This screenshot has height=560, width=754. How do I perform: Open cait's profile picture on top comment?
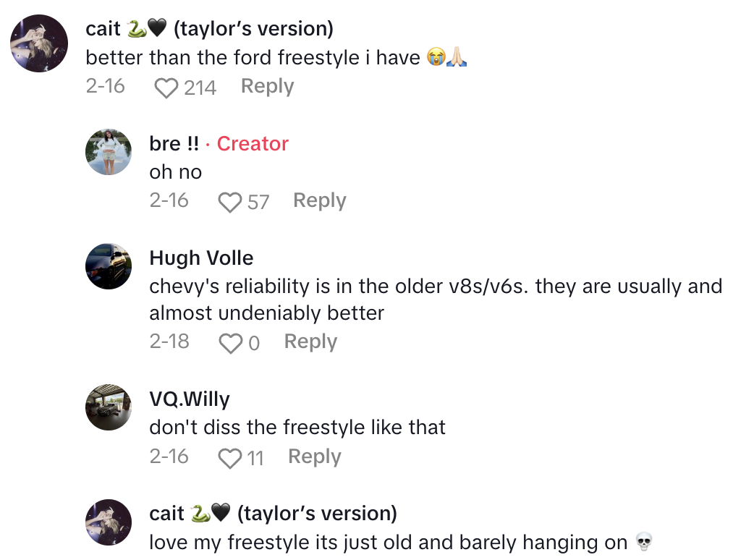[40, 43]
